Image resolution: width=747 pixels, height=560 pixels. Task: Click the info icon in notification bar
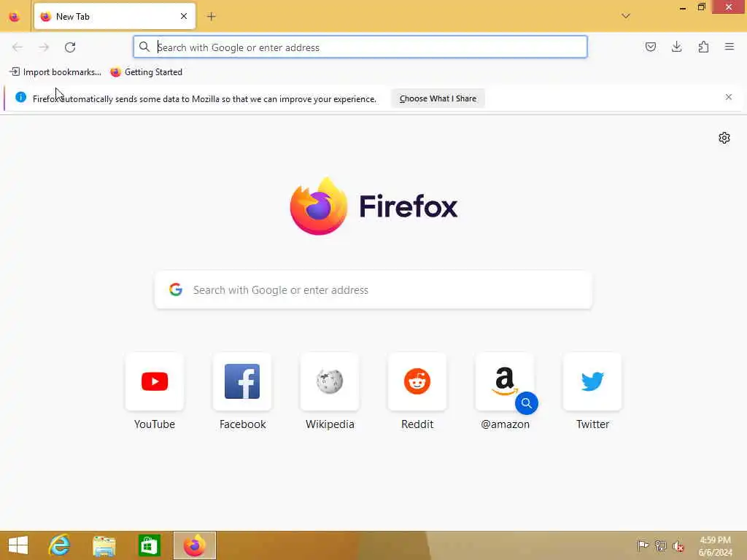click(20, 97)
